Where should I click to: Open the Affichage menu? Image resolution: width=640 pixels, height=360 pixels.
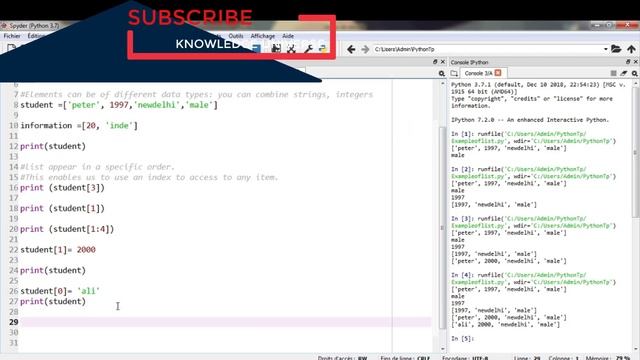click(x=262, y=36)
